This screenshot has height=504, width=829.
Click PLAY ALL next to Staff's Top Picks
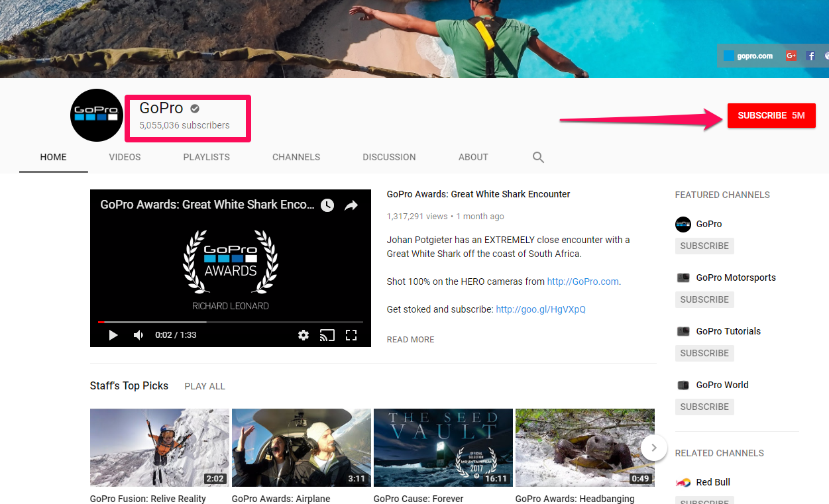[x=205, y=386]
